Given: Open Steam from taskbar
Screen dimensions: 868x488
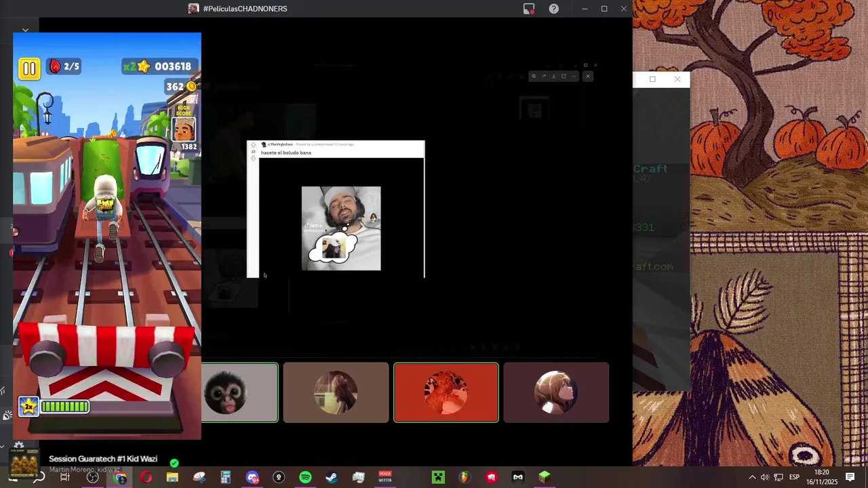Looking at the screenshot, I should 332,478.
